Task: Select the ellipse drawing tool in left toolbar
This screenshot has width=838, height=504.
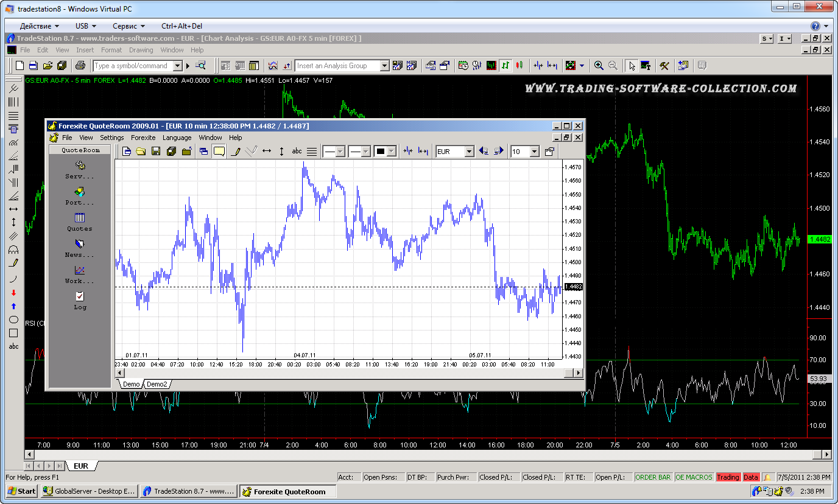Action: click(x=13, y=320)
